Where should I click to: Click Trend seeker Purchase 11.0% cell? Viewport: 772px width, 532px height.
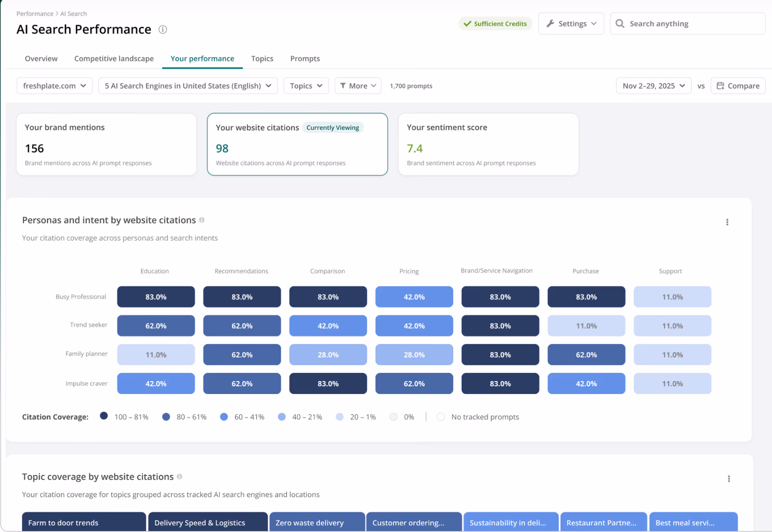click(586, 326)
